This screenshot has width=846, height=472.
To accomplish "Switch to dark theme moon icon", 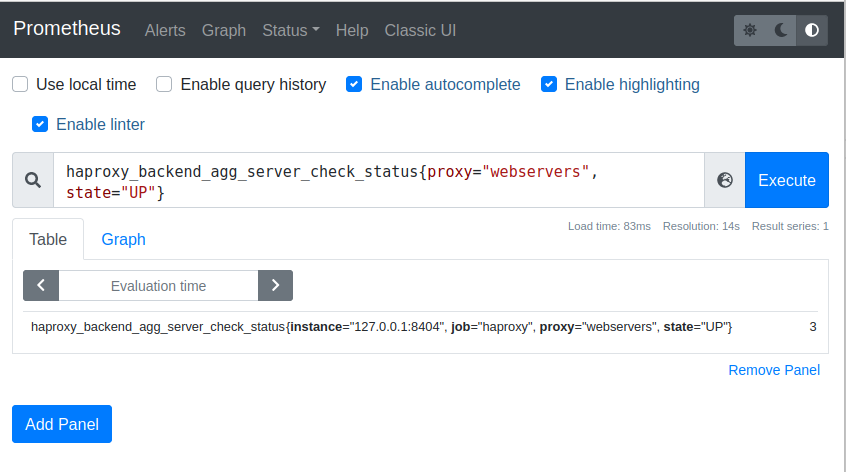I will pos(781,30).
